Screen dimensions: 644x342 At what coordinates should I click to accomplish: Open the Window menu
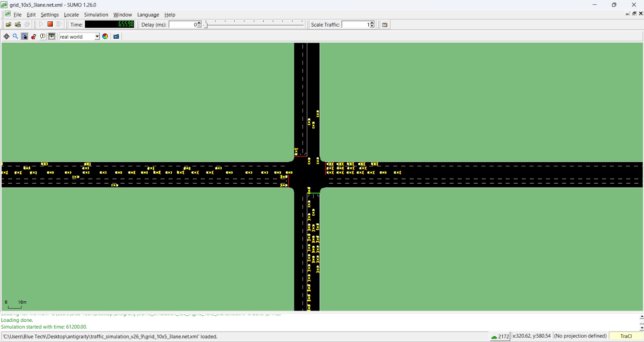click(x=122, y=14)
